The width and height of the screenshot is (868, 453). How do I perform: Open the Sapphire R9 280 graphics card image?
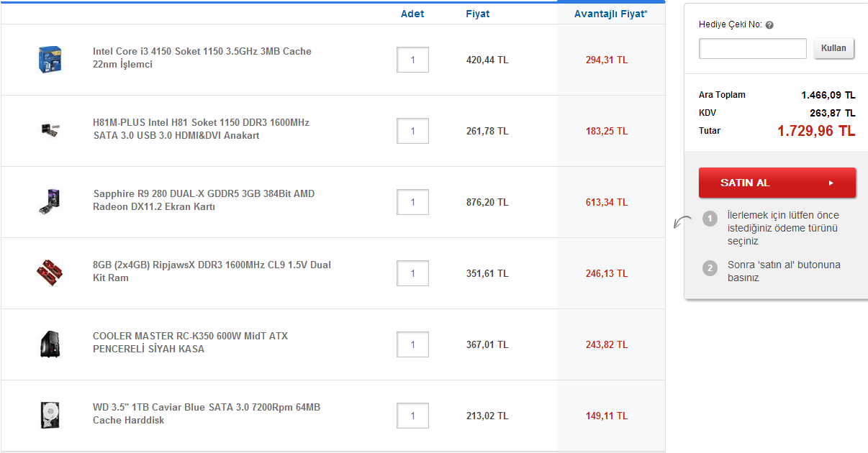[50, 201]
